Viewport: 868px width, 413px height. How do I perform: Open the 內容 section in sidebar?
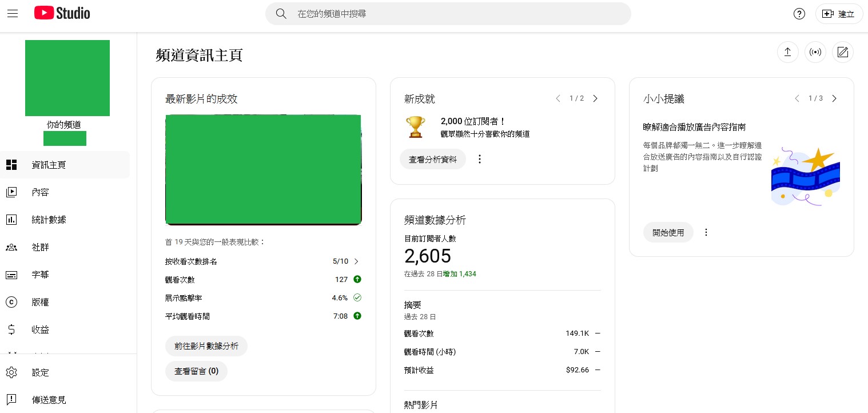coord(40,192)
